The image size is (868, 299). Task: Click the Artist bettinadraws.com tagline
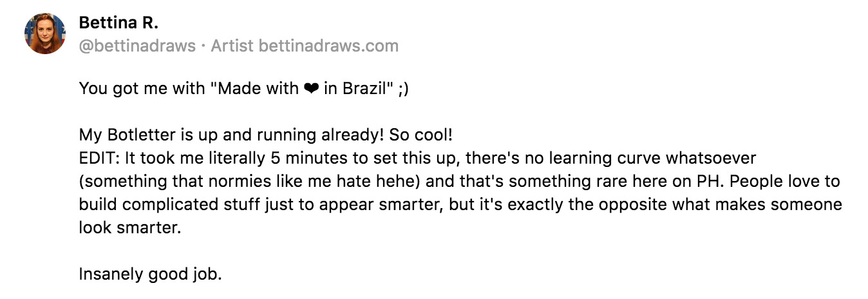pos(305,46)
